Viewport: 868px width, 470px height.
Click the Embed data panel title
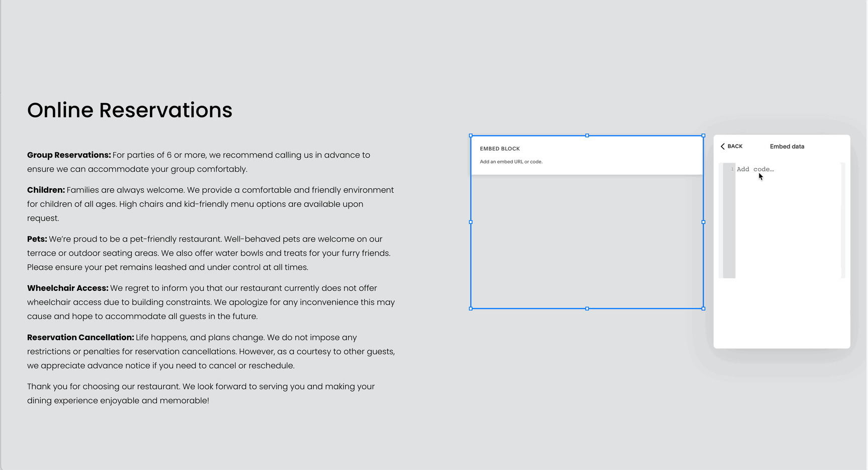[787, 146]
